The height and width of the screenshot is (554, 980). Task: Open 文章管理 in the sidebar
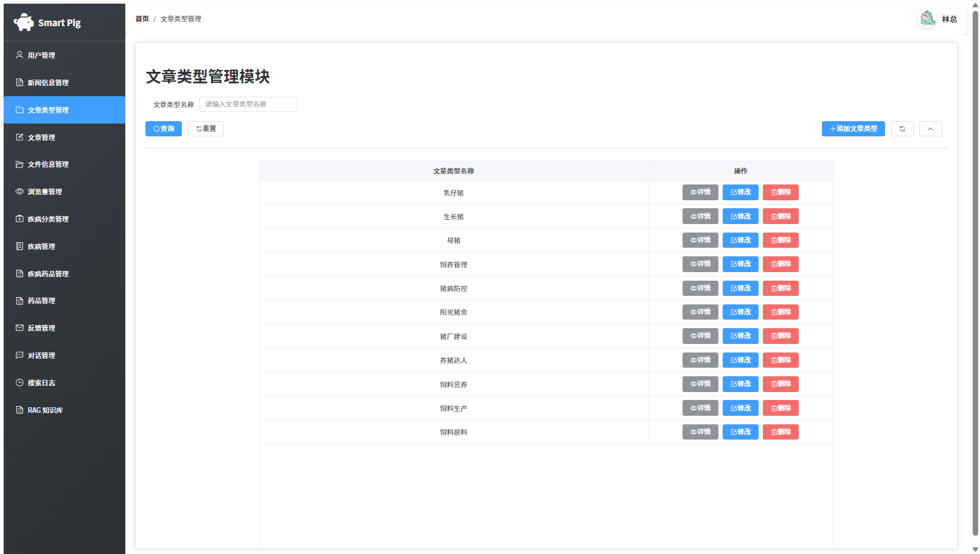64,137
